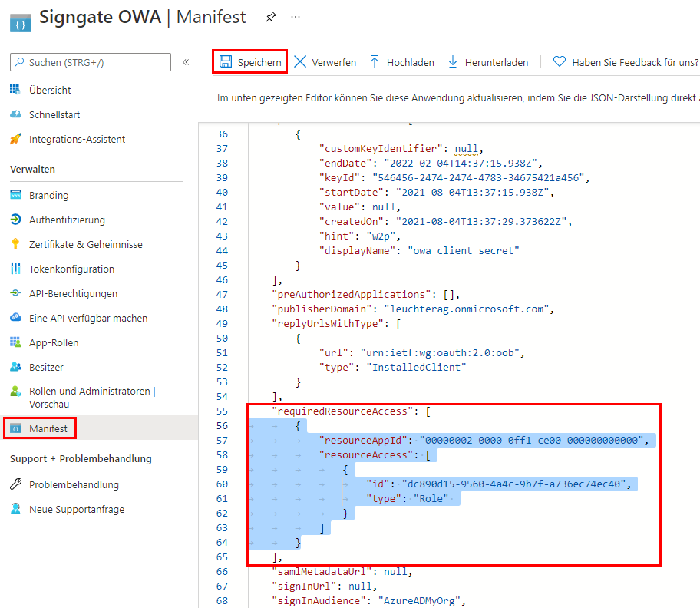Viewport: 700px width, 608px height.
Task: Save the manifest with Speichern
Action: coord(250,62)
